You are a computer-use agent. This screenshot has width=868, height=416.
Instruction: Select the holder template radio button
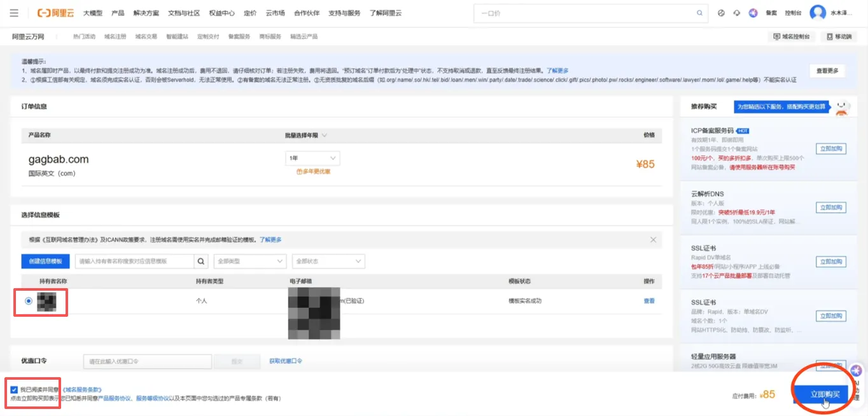pyautogui.click(x=29, y=301)
